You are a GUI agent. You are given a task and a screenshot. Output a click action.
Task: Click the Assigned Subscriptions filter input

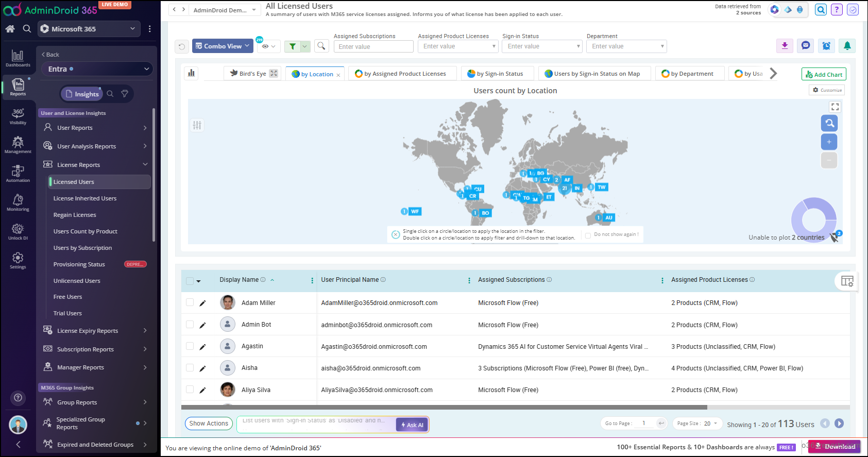click(373, 46)
